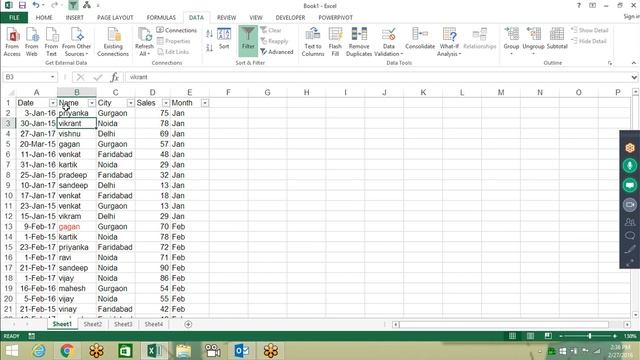Image resolution: width=640 pixels, height=360 pixels.
Task: Click the Insert Function fx icon
Action: click(115, 77)
